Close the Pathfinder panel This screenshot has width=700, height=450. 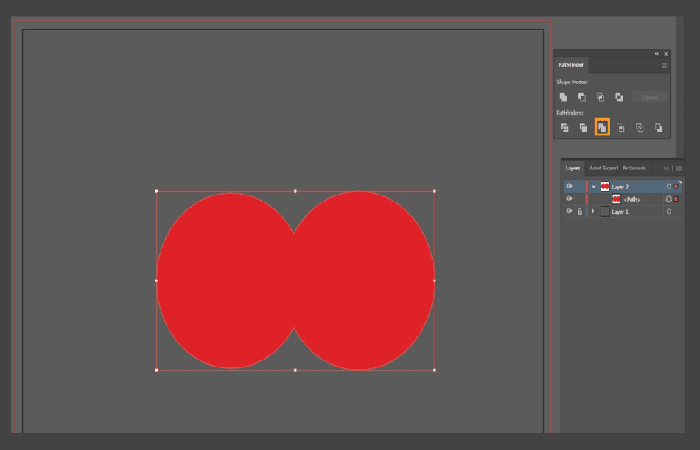(x=666, y=54)
